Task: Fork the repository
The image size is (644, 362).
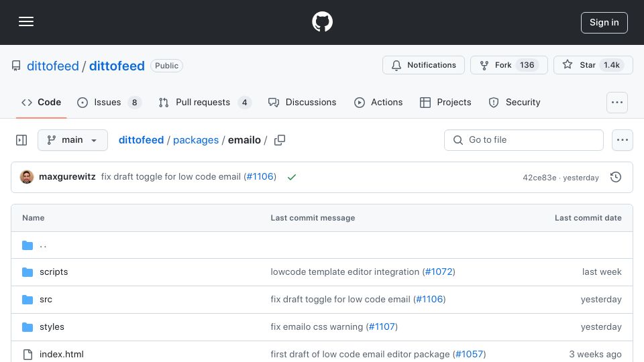Action: pos(508,65)
